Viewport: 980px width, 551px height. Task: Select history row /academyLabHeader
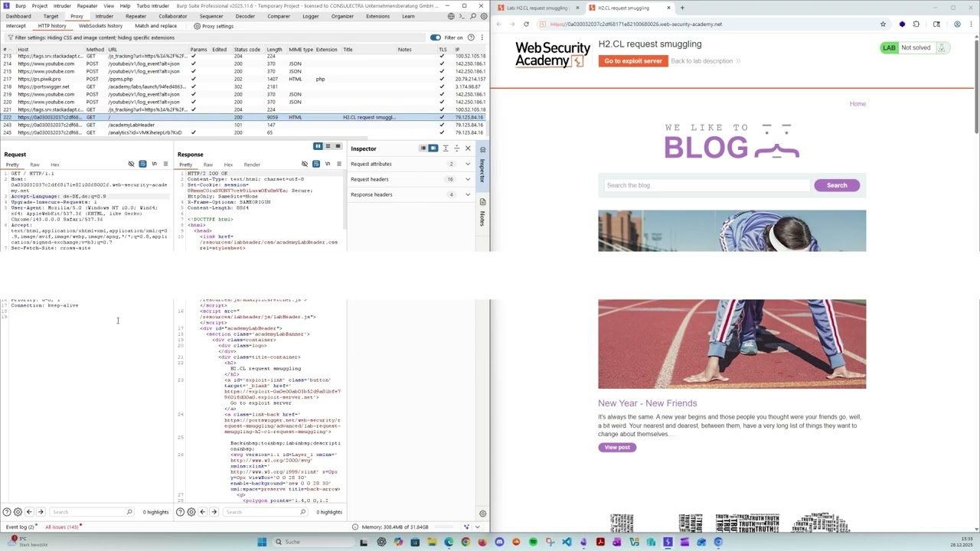click(x=243, y=125)
